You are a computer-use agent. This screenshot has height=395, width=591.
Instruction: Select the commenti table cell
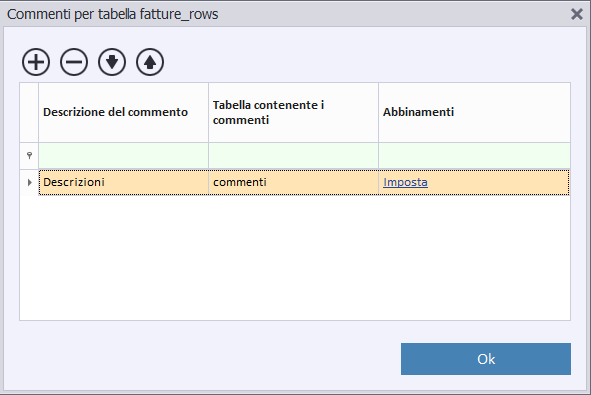coord(293,182)
